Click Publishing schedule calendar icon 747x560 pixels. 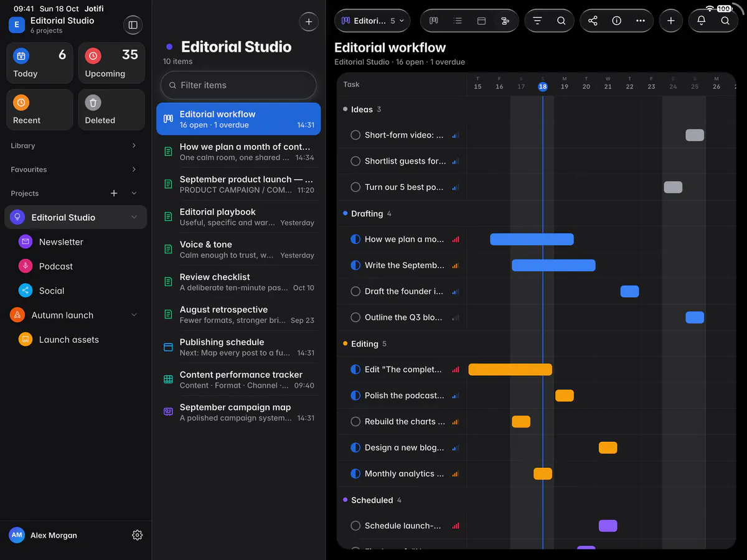click(x=168, y=347)
